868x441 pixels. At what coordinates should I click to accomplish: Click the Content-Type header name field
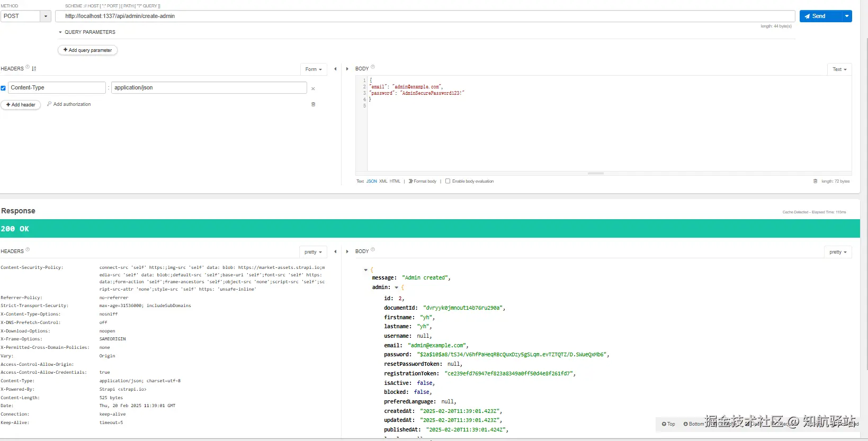coord(57,88)
